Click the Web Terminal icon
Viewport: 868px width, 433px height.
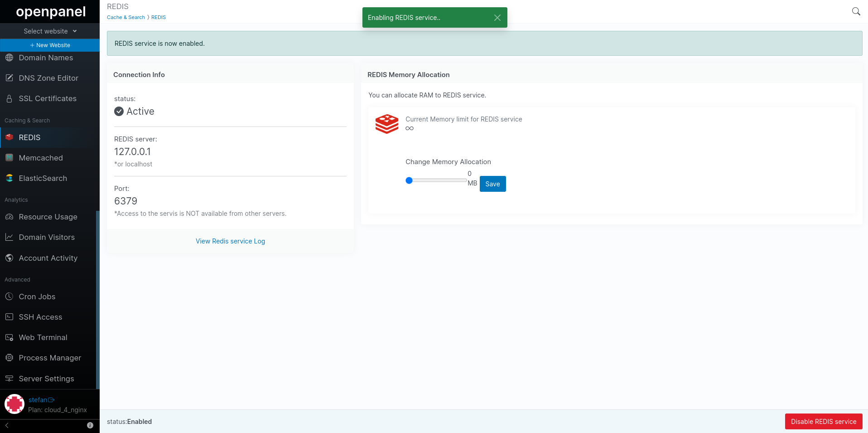[x=9, y=337]
